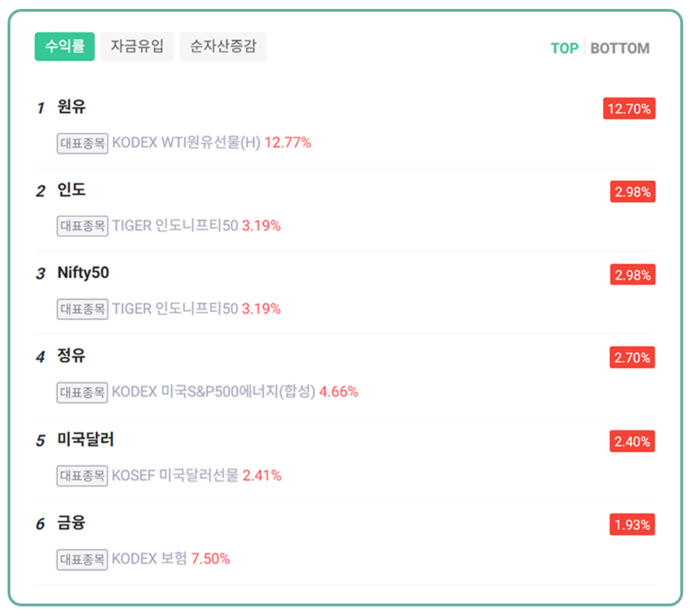This screenshot has width=690, height=616.
Task: Open the 금융 theme entry
Action: (x=72, y=523)
